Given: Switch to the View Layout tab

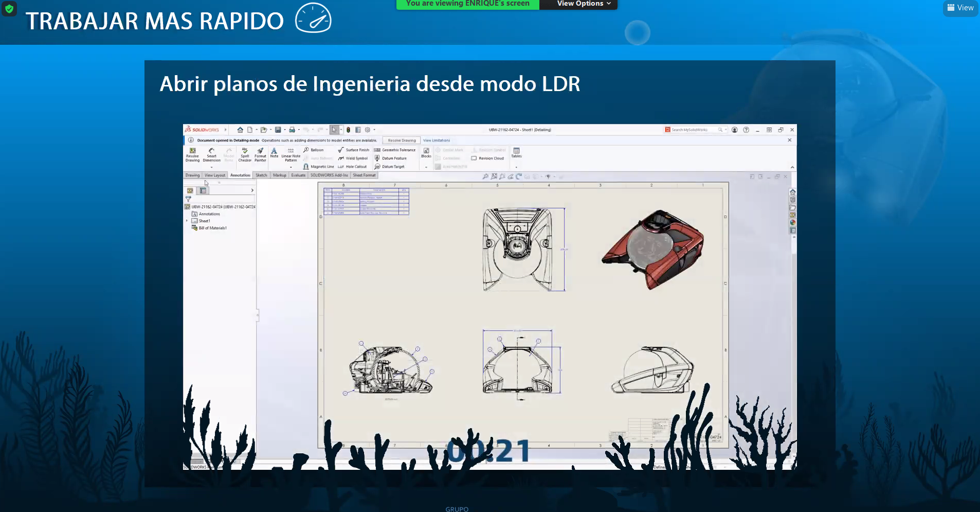Looking at the screenshot, I should click(215, 175).
